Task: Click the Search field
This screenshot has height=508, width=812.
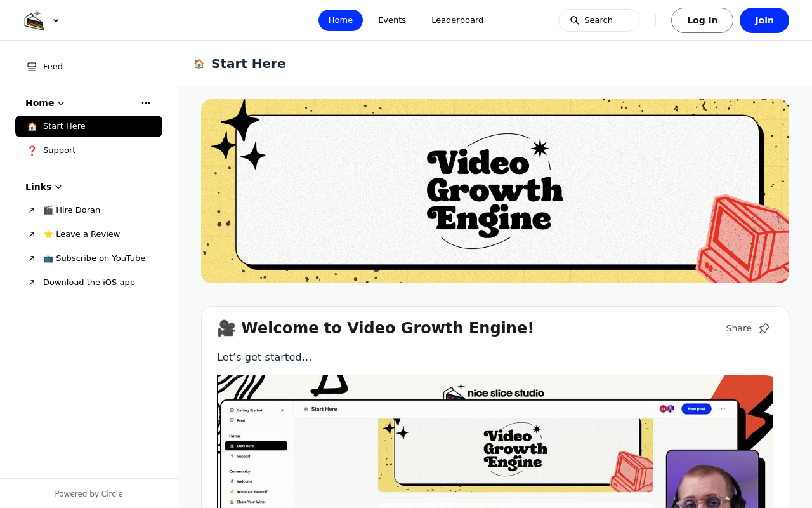Action: (x=599, y=20)
